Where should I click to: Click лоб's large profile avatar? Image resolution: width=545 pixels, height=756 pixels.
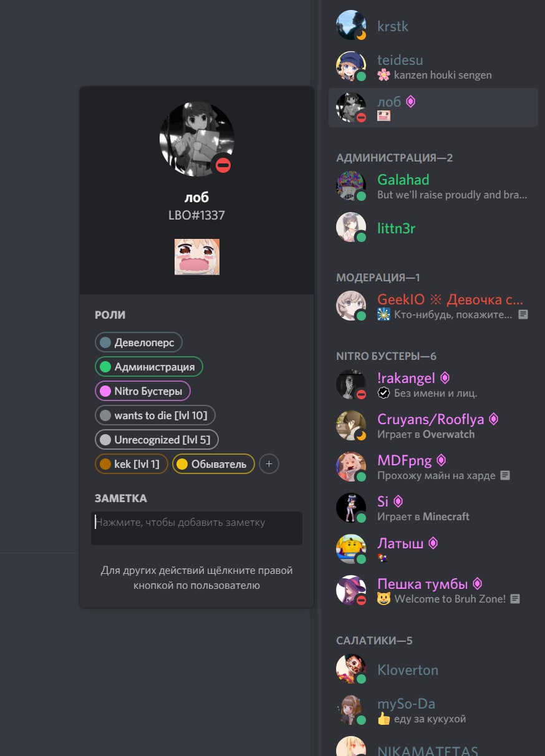pyautogui.click(x=197, y=139)
